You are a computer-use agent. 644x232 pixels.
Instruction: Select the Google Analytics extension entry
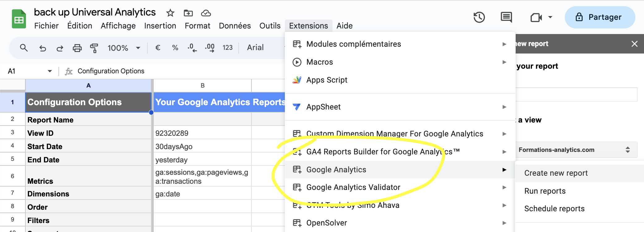400,170
